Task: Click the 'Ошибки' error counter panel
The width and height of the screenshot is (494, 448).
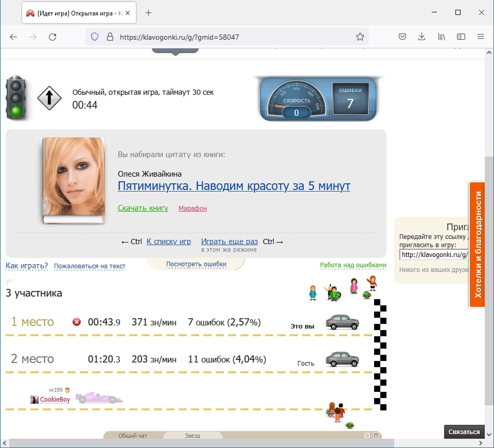Action: (x=350, y=99)
